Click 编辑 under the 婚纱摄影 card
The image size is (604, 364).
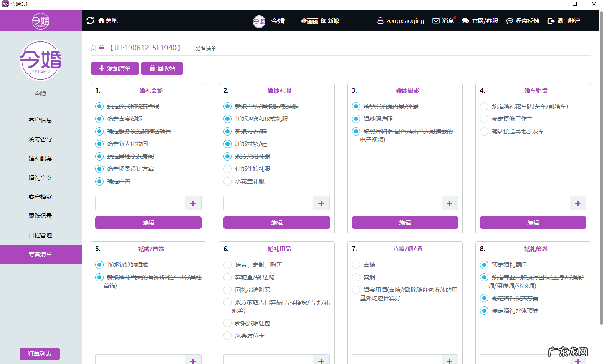(404, 222)
